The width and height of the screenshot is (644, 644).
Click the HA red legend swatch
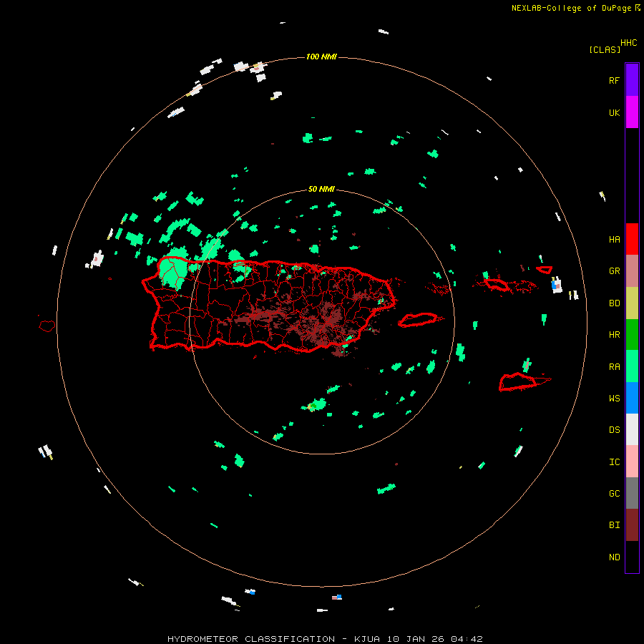[632, 239]
